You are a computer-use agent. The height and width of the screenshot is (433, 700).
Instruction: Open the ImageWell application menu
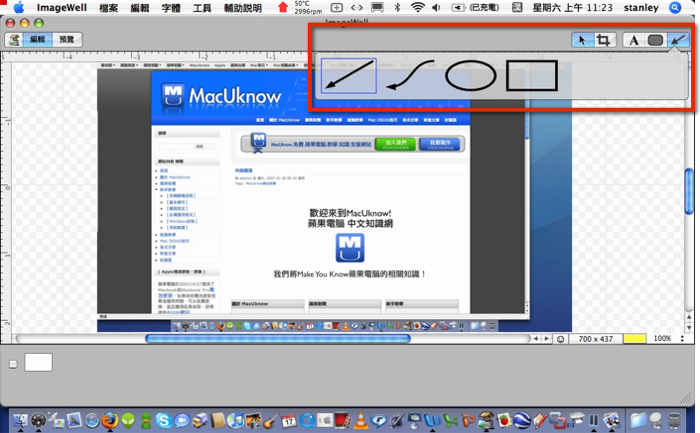62,8
